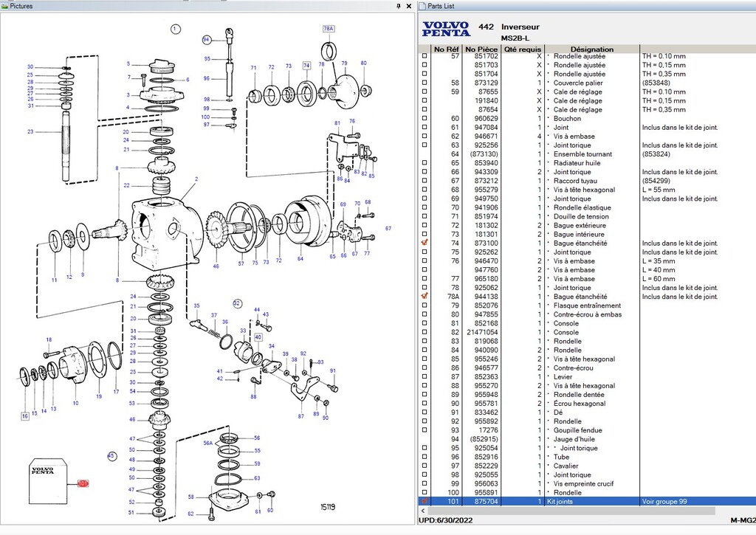Click the Rondelle élastique designation
This screenshot has width=756, height=535.
coord(582,208)
